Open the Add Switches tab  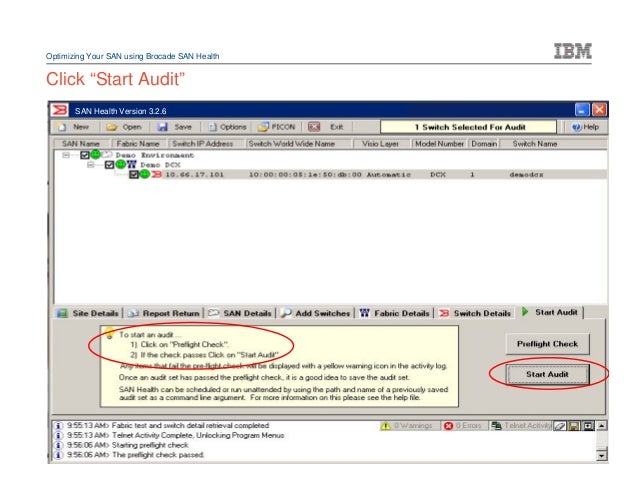(316, 313)
